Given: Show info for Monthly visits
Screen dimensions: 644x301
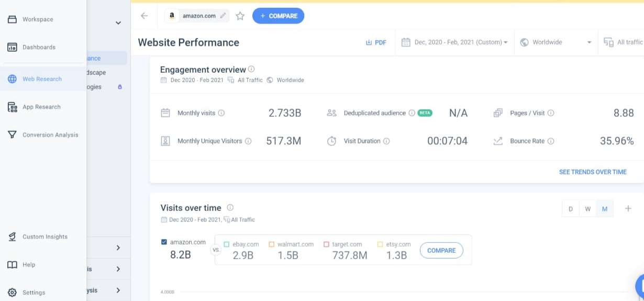Looking at the screenshot, I should pyautogui.click(x=221, y=113).
